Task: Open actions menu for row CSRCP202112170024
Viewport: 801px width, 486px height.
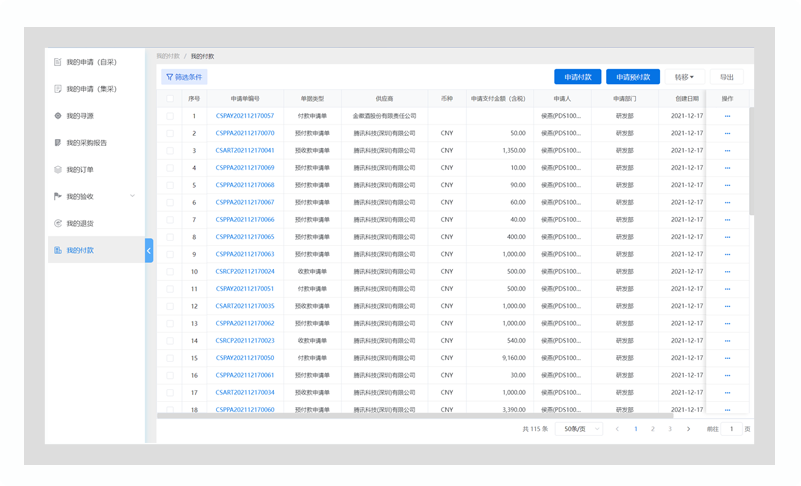Action: 727,271
